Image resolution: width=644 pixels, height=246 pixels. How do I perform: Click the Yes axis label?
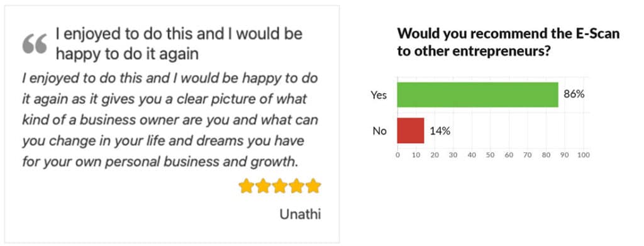pos(379,95)
